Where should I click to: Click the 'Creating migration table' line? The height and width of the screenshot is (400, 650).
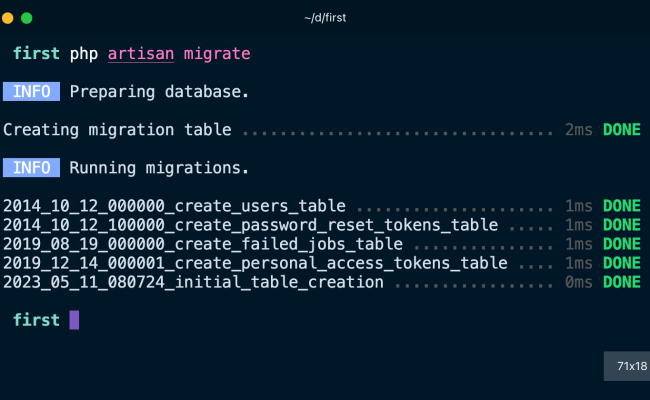point(117,130)
